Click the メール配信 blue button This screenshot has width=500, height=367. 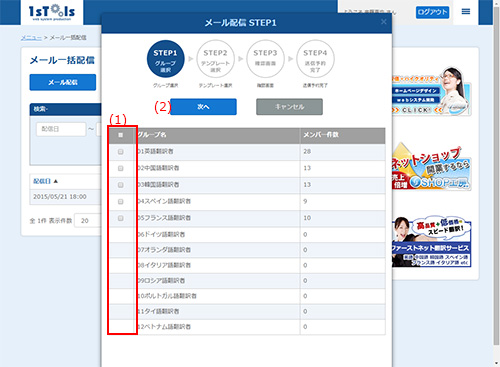pyautogui.click(x=63, y=82)
